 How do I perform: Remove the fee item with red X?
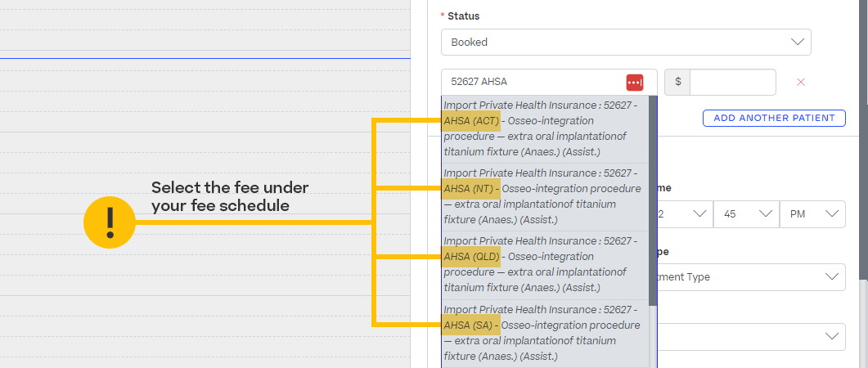pyautogui.click(x=800, y=83)
